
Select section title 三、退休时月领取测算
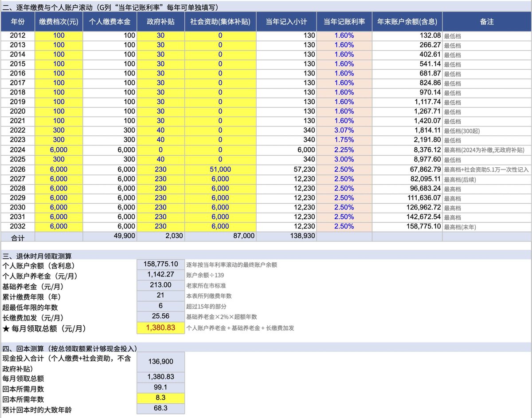37,255
